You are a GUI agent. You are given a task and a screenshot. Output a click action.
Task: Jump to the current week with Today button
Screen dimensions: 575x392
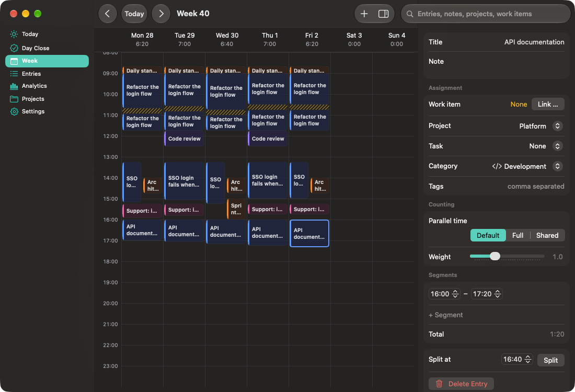pyautogui.click(x=134, y=14)
